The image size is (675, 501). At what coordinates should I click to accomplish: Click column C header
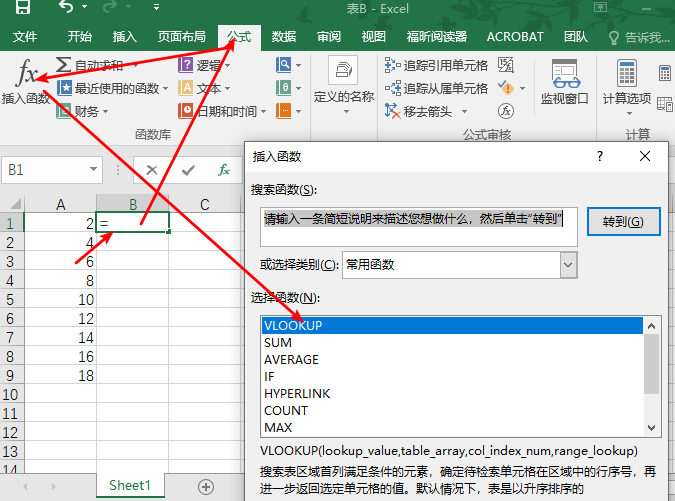click(204, 204)
